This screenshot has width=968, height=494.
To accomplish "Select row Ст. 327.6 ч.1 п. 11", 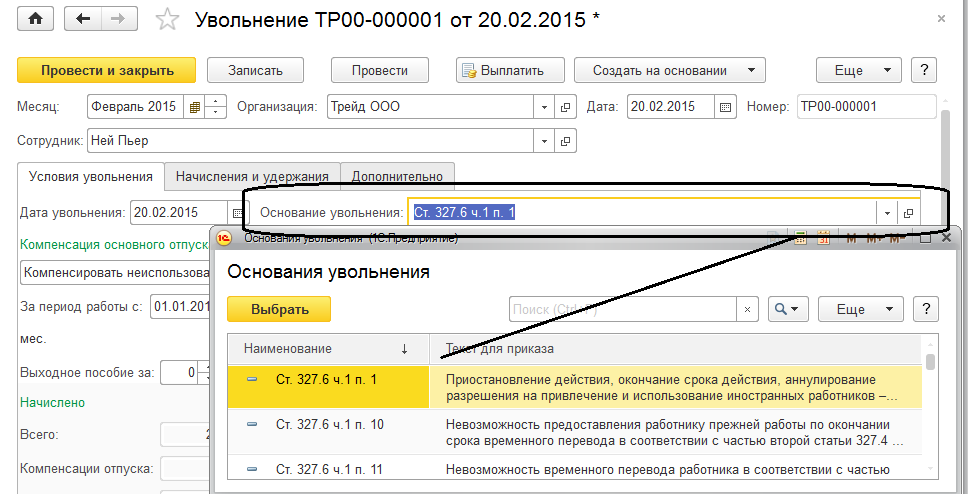I will [574, 468].
